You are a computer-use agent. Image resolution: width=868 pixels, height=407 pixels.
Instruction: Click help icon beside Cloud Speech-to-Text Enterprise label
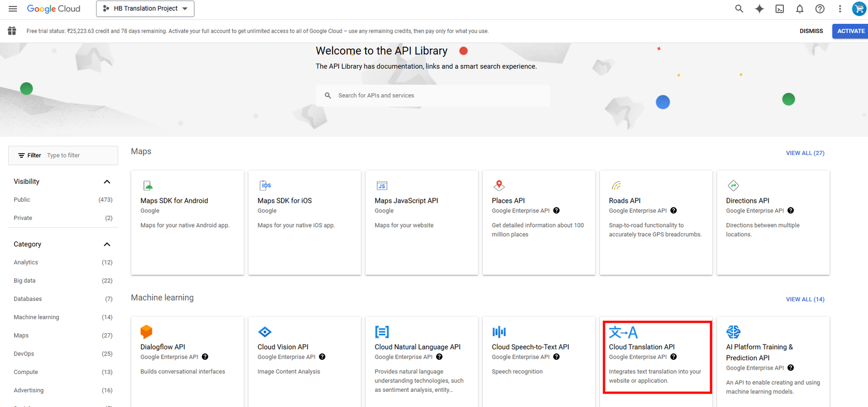click(557, 357)
